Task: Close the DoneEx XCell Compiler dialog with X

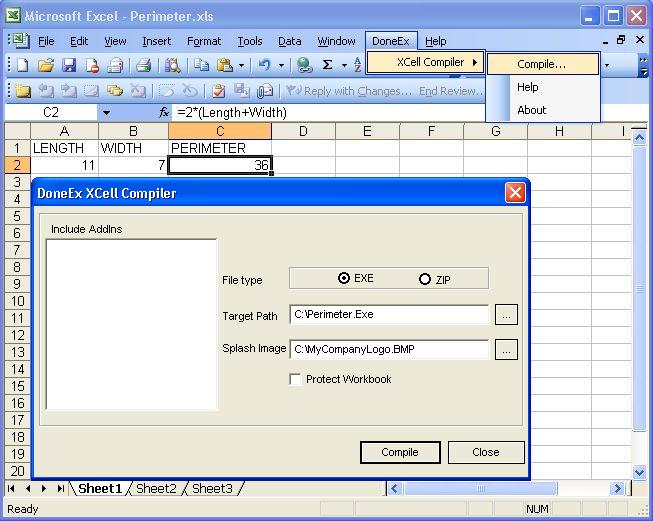Action: tap(515, 193)
